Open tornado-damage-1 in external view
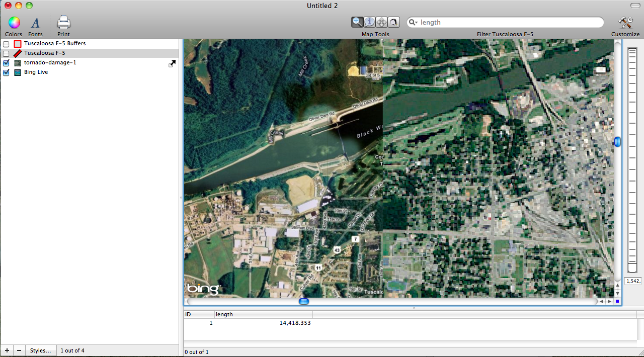The height and width of the screenshot is (357, 644). [x=172, y=63]
